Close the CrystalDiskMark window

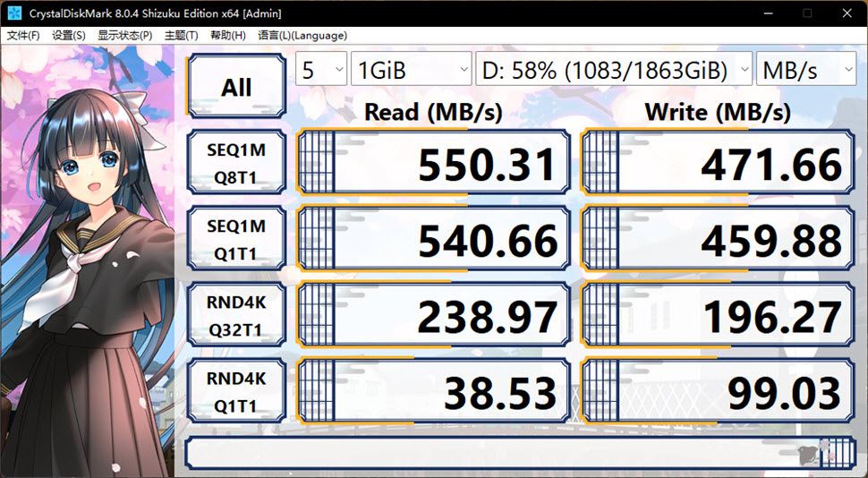point(847,13)
